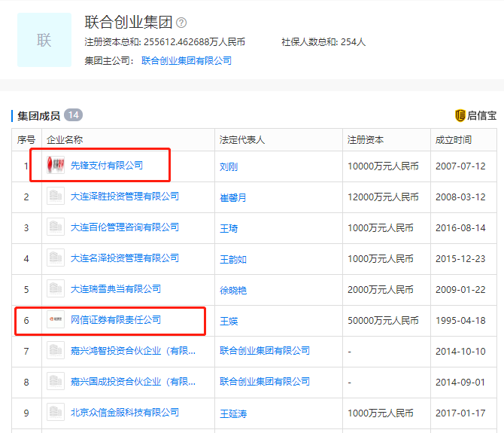
Task: Click logo icon of 北京众信金服科技有限公司
Action: point(56,412)
